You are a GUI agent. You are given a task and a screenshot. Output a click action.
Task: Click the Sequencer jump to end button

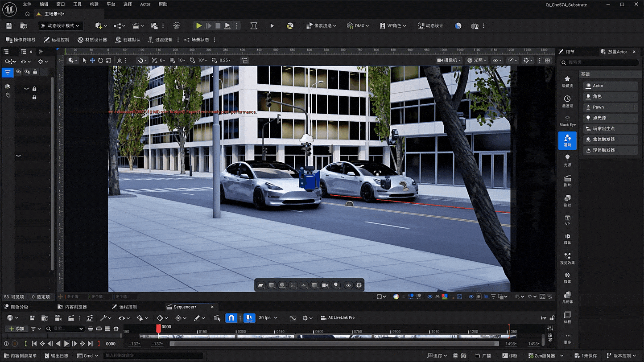coord(91,344)
